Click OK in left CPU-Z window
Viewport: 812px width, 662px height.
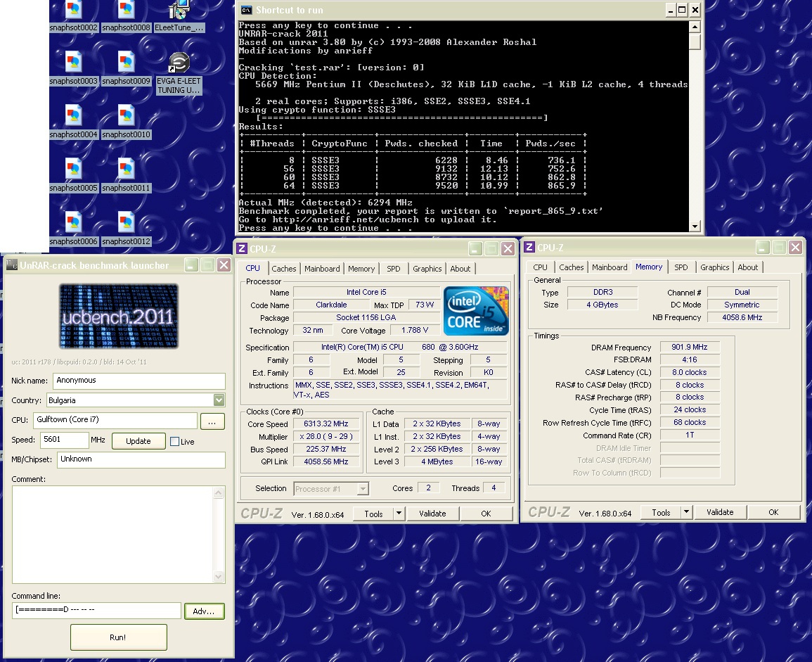point(486,514)
